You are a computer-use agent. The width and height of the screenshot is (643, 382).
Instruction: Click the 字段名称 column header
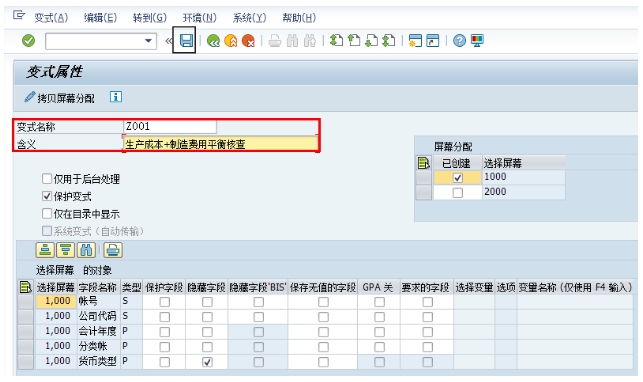click(x=98, y=287)
